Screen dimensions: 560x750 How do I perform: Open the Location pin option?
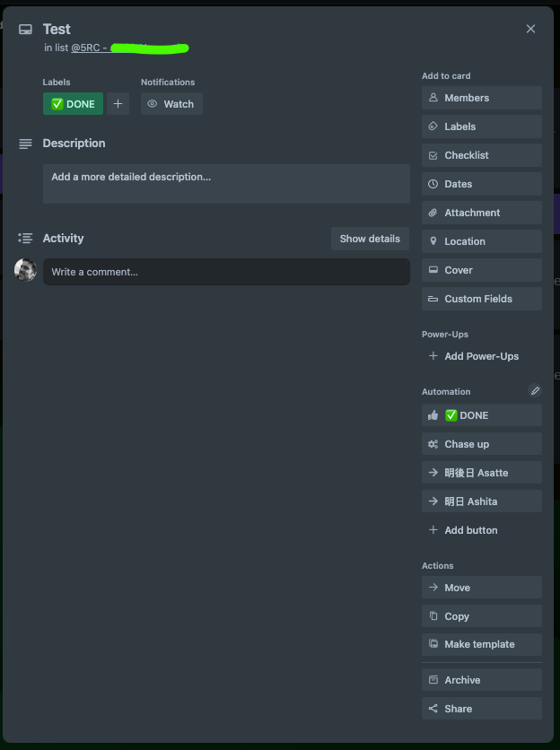pyautogui.click(x=434, y=241)
